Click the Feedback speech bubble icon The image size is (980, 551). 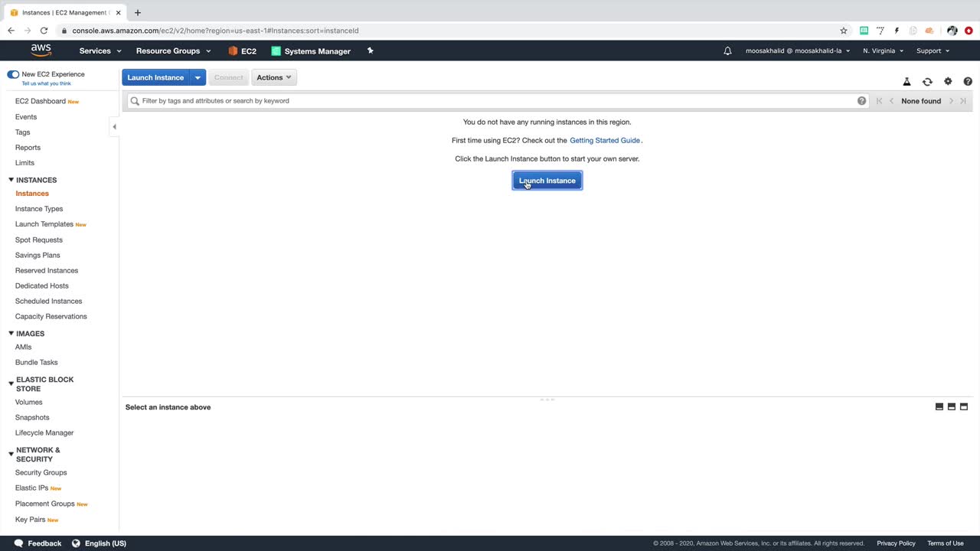(x=18, y=543)
